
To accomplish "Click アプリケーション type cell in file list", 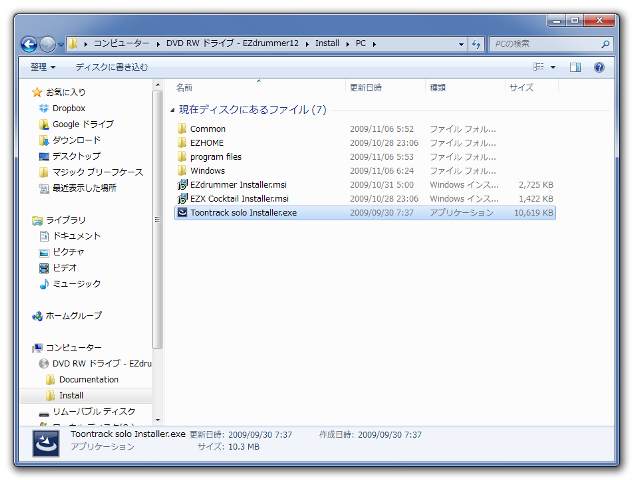I will point(461,213).
